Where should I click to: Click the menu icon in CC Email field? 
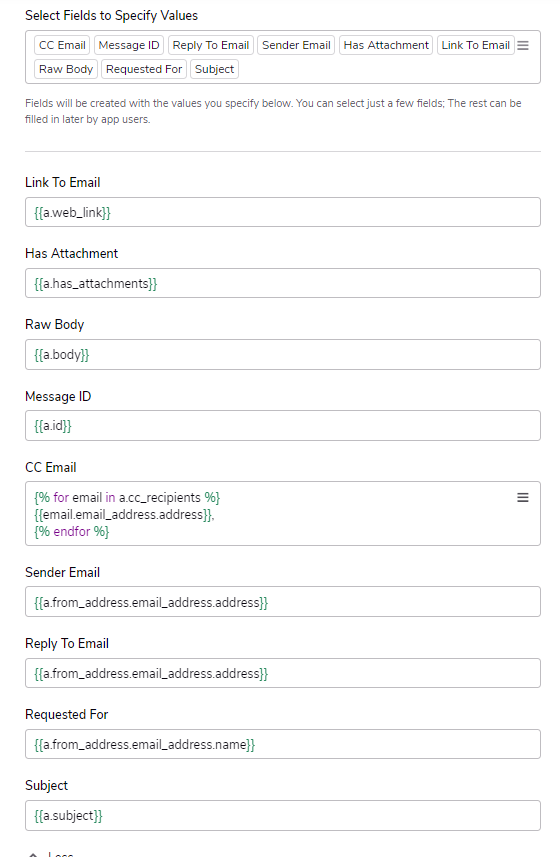click(x=523, y=497)
